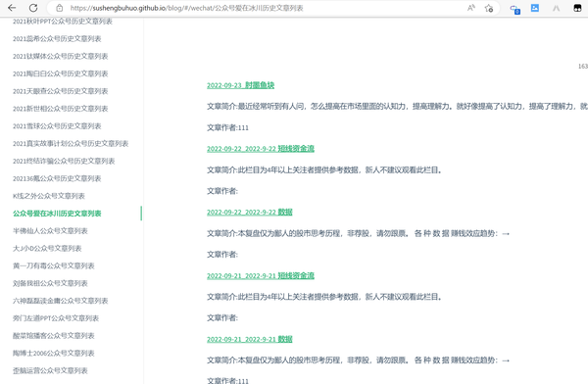Image resolution: width=588 pixels, height=384 pixels.
Task: Open 2021新世相公众号历史文章列表 sidebar entry
Action: click(61, 109)
